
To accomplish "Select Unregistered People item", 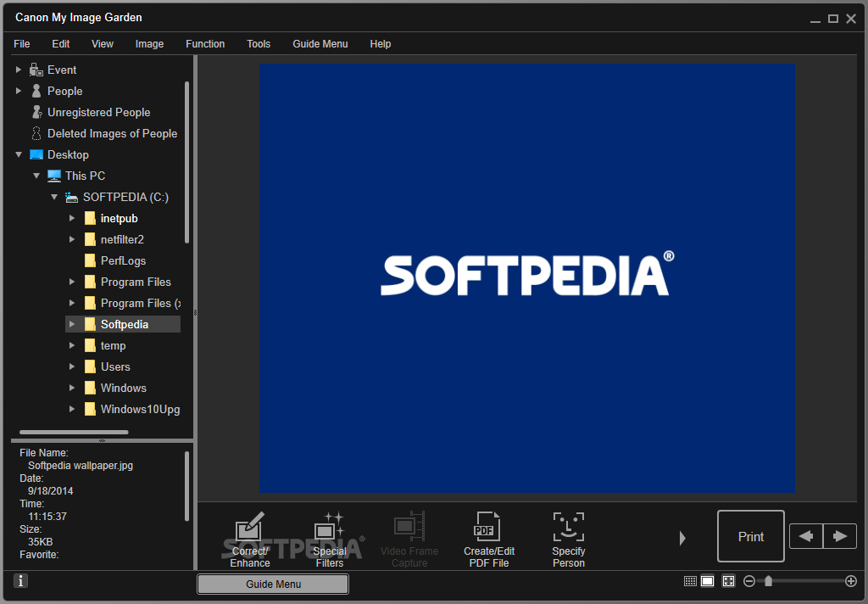I will 98,112.
